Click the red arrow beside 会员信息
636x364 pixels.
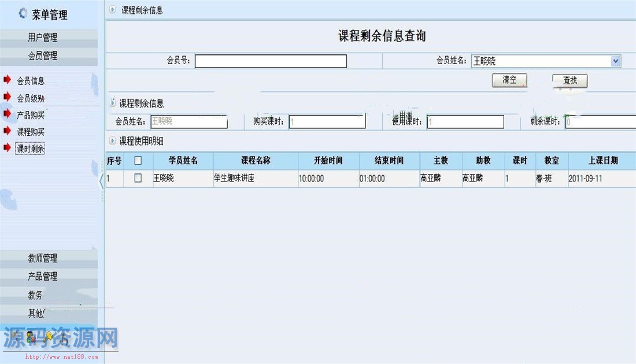[7, 80]
